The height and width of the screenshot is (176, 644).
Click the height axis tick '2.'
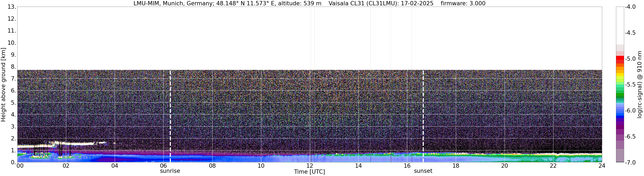[13, 139]
